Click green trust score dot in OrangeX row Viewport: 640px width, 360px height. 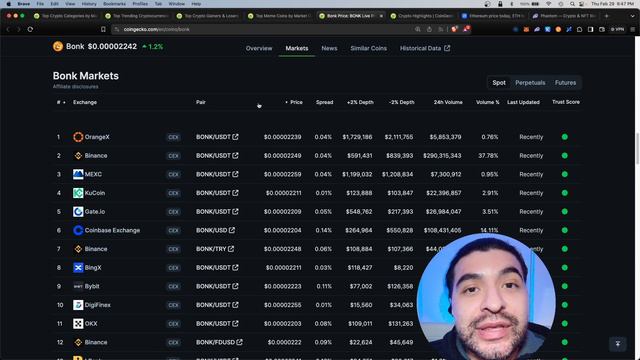(x=564, y=137)
